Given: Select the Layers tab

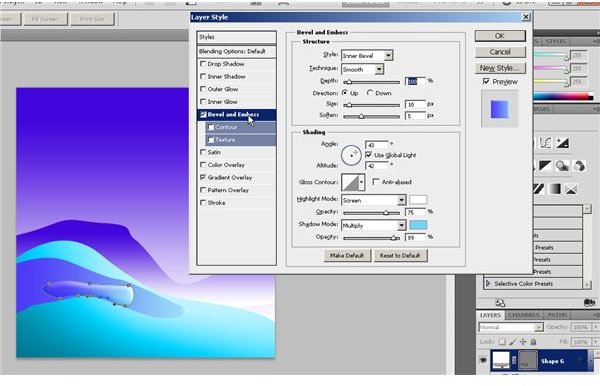Looking at the screenshot, I should 490,315.
